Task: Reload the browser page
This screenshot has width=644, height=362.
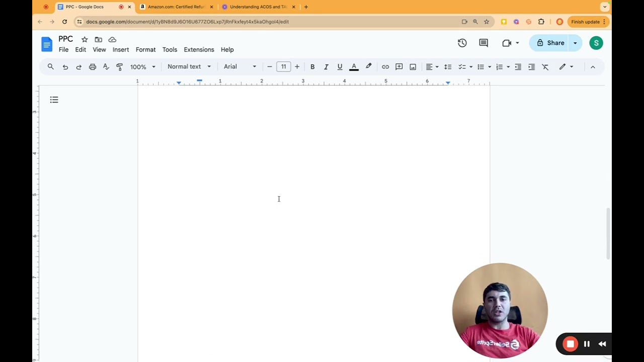Action: coord(64,22)
